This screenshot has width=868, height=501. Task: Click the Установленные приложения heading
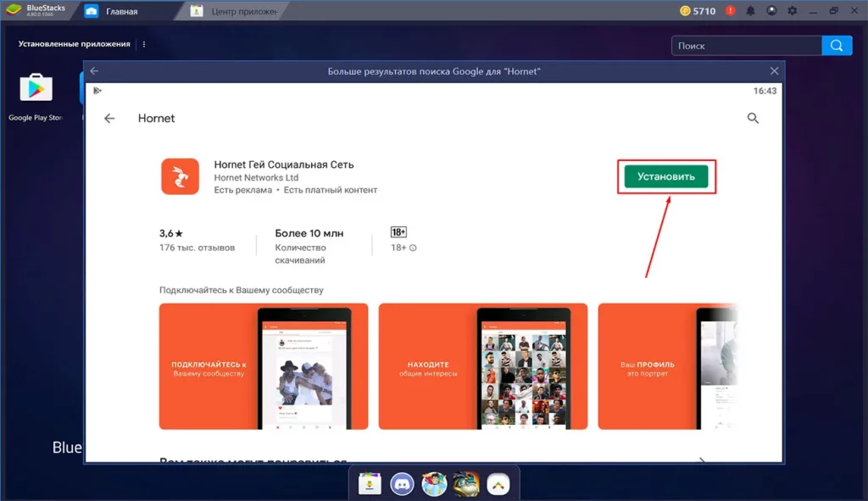pyautogui.click(x=75, y=44)
